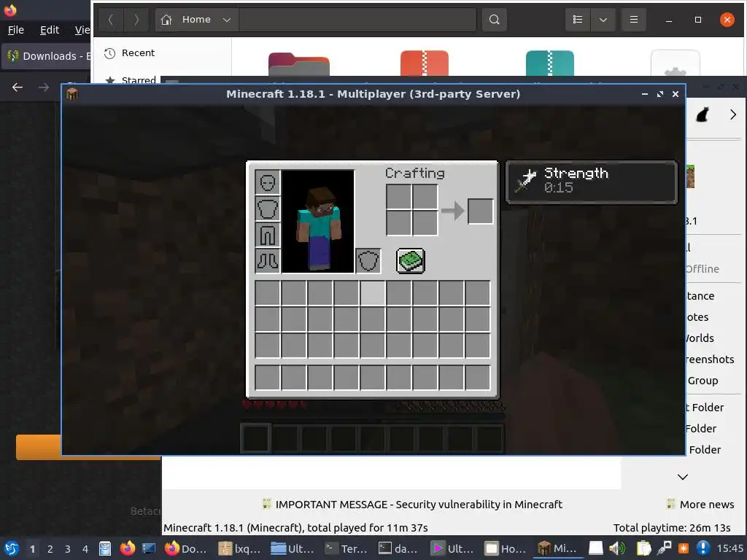Select the boots armor slot
The image size is (747, 560).
tap(267, 261)
